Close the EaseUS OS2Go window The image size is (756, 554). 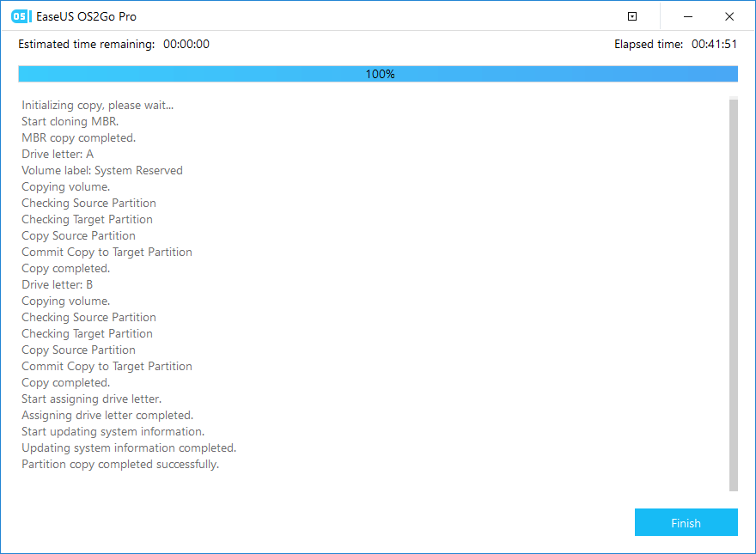click(x=729, y=16)
